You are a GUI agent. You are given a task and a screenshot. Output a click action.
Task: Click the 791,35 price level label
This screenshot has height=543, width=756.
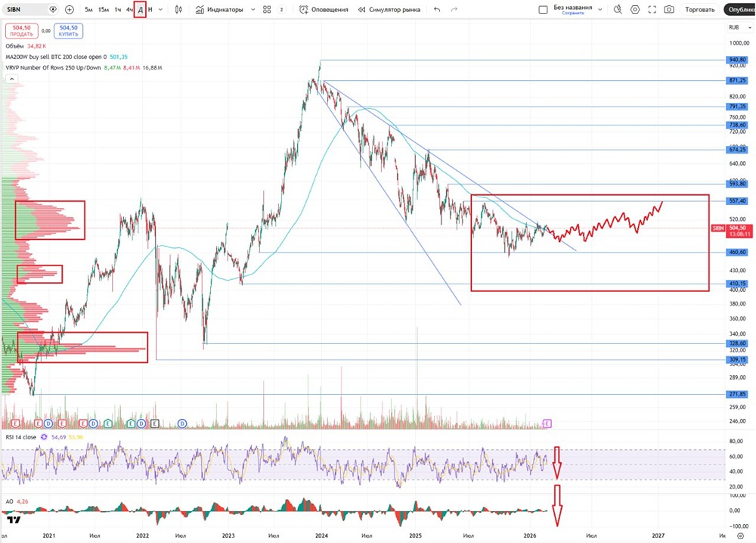point(738,107)
